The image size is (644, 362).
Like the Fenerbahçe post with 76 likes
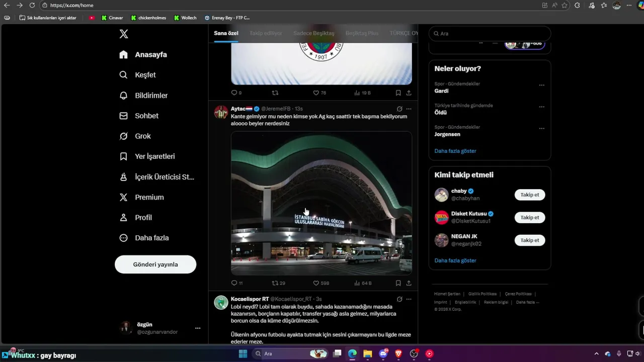tap(319, 93)
